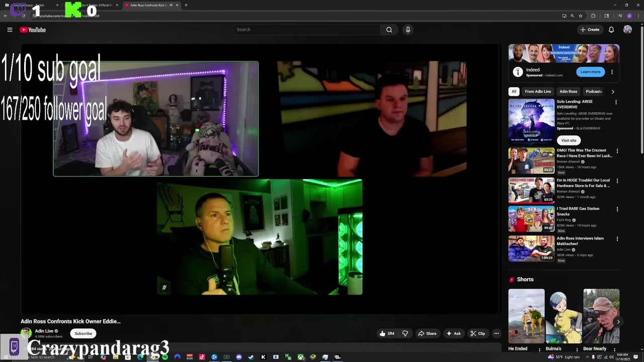Viewport: 644px width, 362px height.
Task: Open the Ask AI button
Action: click(453, 333)
